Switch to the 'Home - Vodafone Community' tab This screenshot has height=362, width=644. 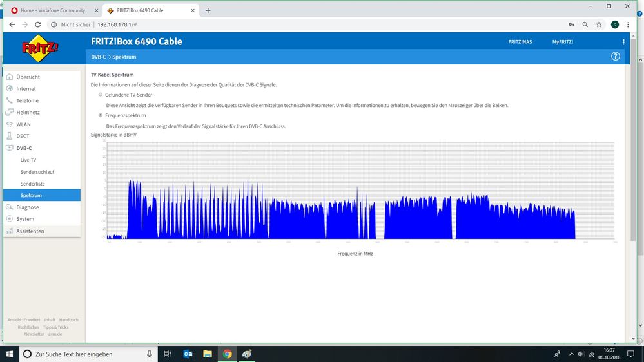[x=53, y=10]
